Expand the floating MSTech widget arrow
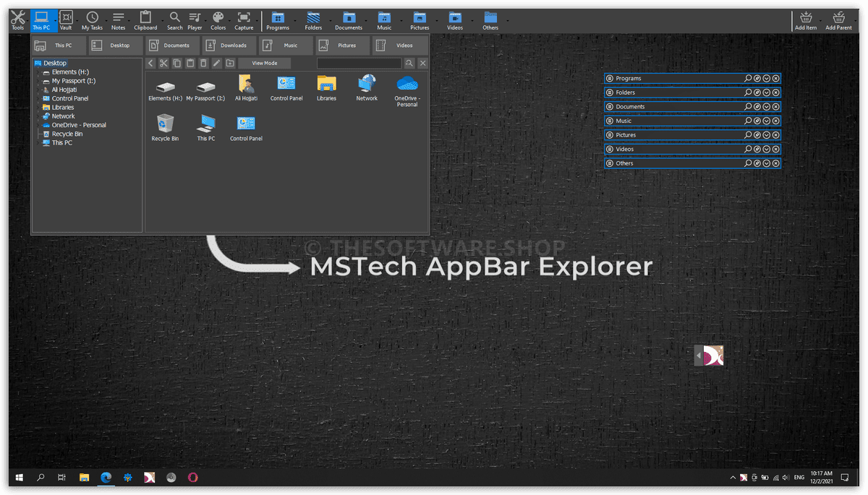Screen dimensions: 868x495 pos(698,356)
